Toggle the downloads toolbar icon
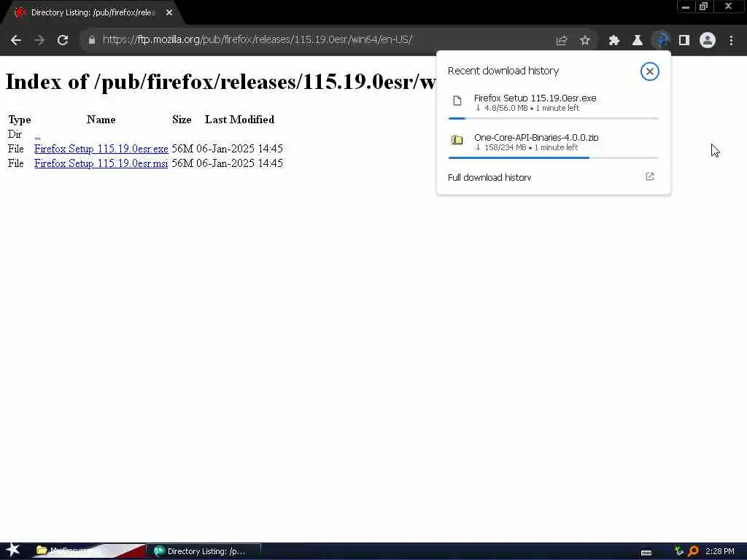Image resolution: width=747 pixels, height=560 pixels. click(661, 41)
